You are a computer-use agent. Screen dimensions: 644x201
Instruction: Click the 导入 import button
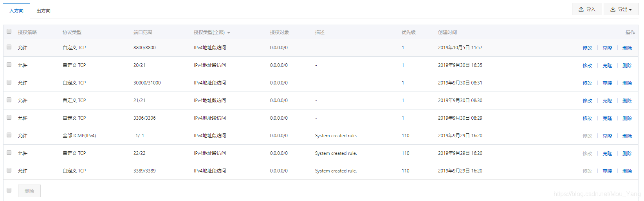(587, 9)
